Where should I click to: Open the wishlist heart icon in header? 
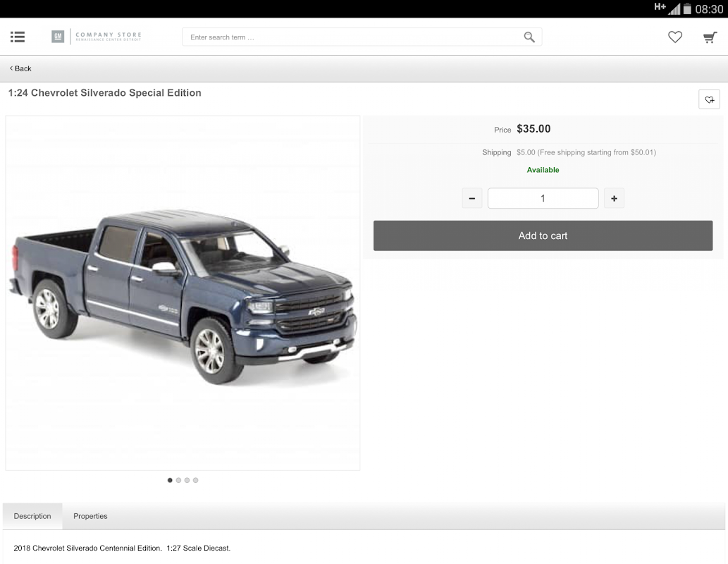(x=675, y=37)
